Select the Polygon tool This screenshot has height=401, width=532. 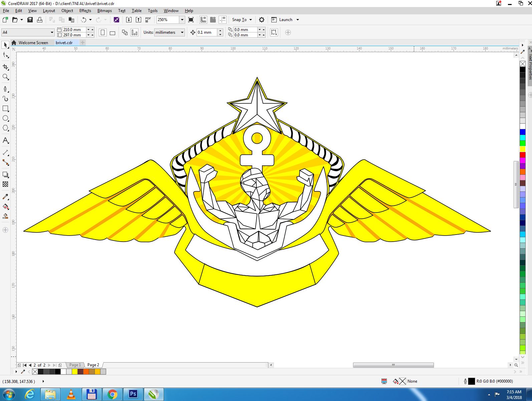click(x=5, y=128)
